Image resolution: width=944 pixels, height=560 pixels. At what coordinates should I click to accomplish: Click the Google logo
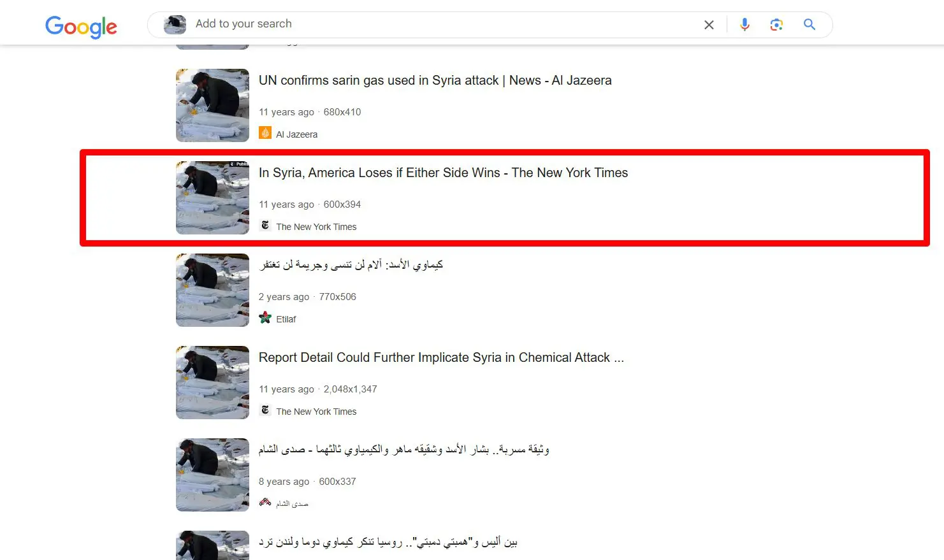coord(81,26)
